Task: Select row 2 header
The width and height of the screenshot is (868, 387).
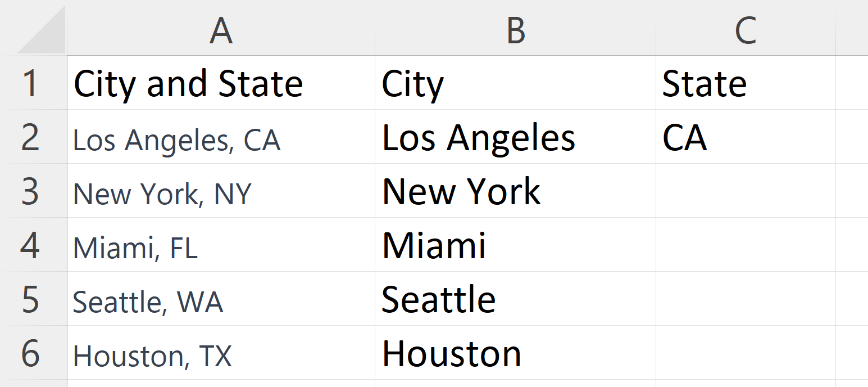Action: [x=31, y=137]
